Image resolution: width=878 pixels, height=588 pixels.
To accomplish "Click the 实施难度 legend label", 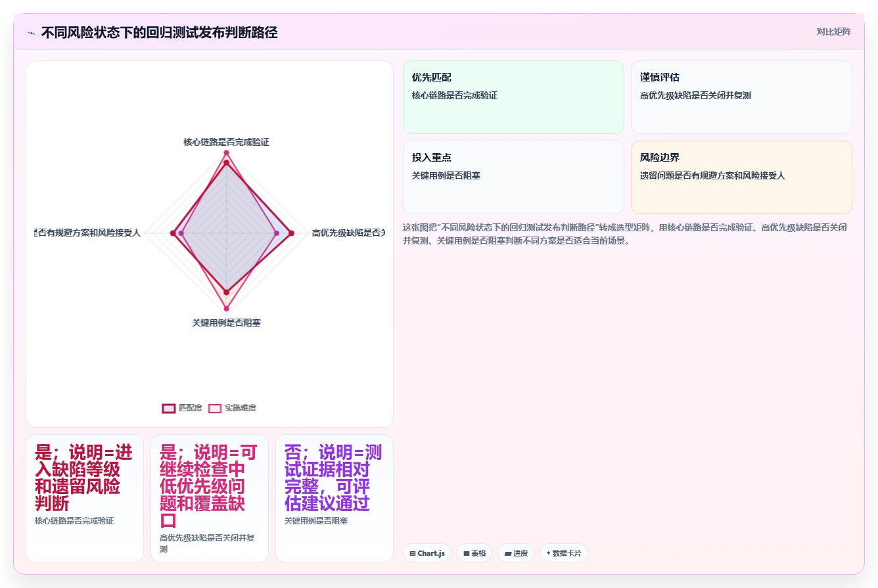I will pos(241,408).
